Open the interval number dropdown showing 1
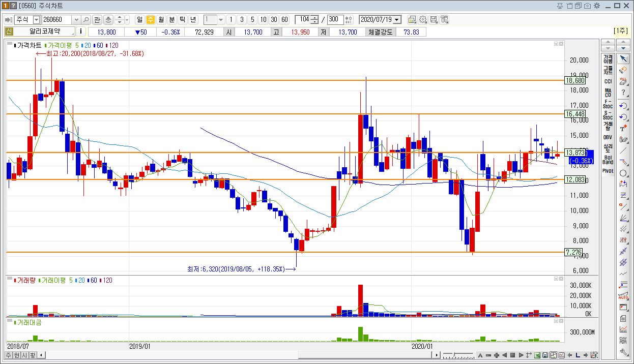The image size is (634, 364). 221,20
